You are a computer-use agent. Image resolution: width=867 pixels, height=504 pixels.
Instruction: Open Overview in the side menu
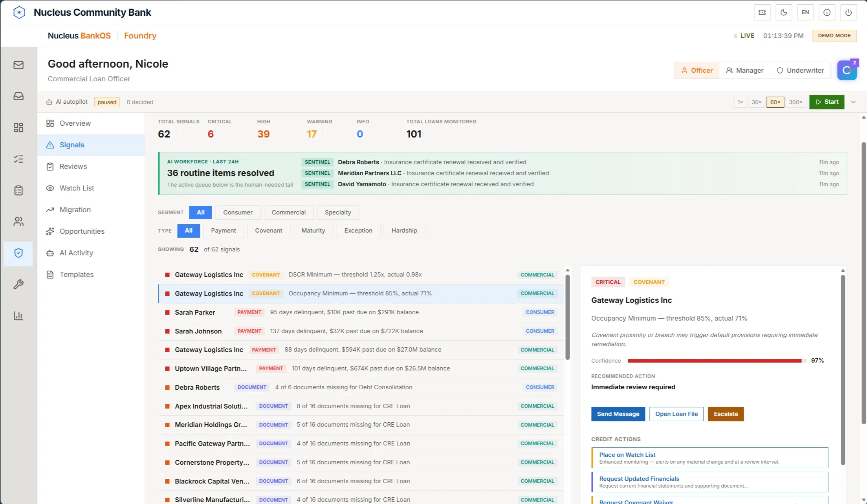pyautogui.click(x=91, y=123)
